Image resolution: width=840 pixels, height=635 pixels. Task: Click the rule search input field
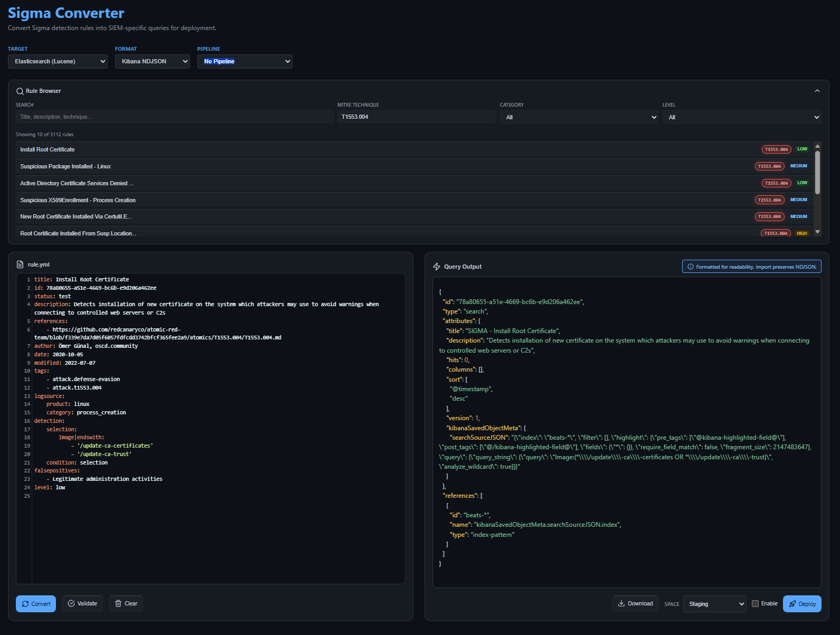174,117
